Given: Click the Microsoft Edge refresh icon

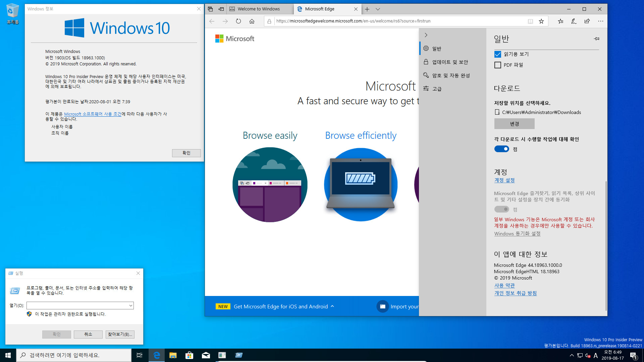Looking at the screenshot, I should coord(238,21).
